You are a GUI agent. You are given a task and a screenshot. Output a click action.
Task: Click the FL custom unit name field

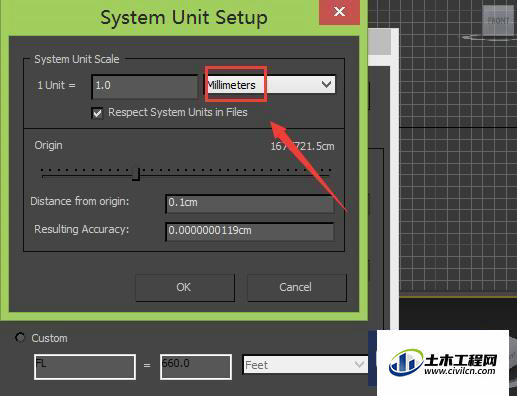coord(85,367)
